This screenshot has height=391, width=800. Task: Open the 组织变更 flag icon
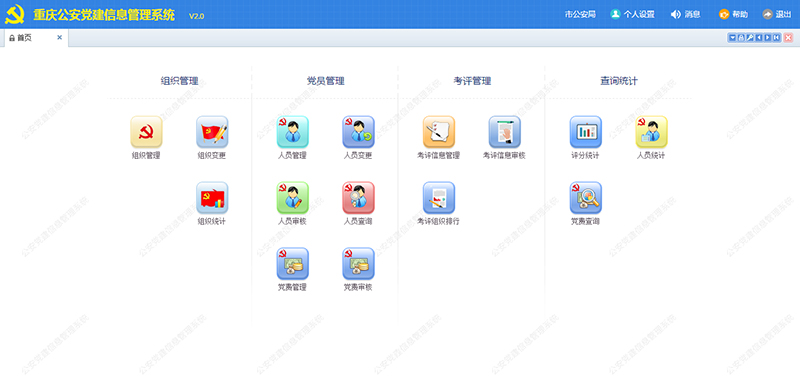(x=212, y=132)
